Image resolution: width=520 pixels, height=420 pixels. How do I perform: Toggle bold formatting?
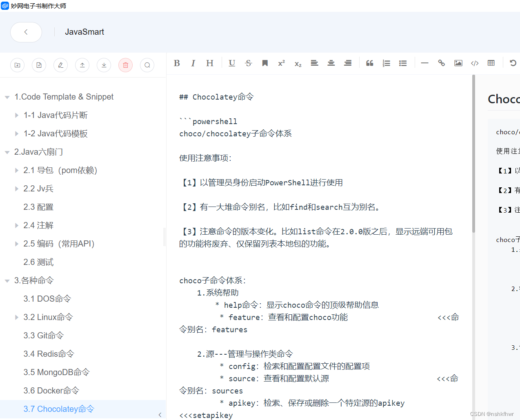click(x=177, y=63)
